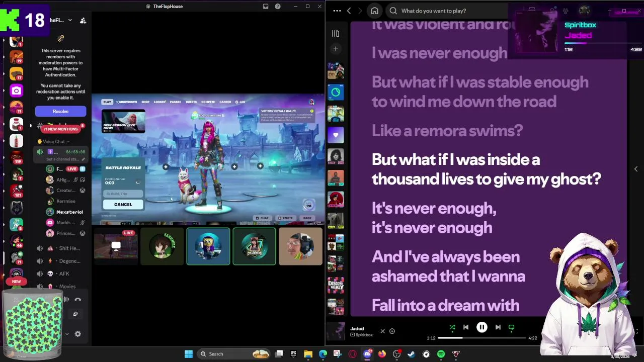The width and height of the screenshot is (644, 362).
Task: Open the CAREER tab in Fortnite
Action: point(225,102)
